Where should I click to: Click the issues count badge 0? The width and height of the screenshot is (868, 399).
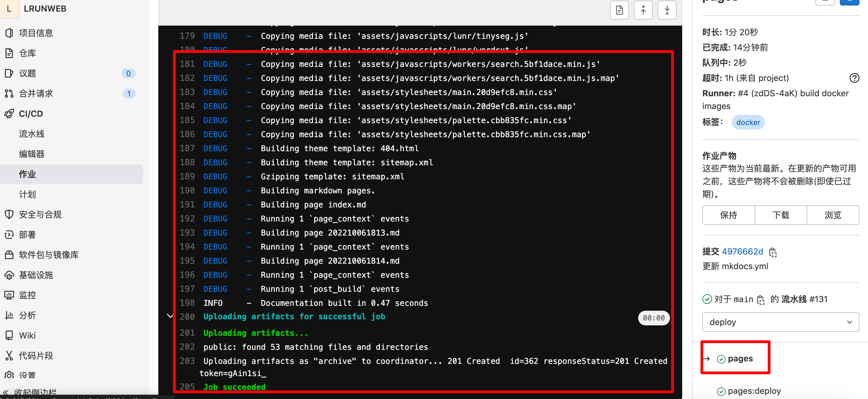pyautogui.click(x=128, y=73)
